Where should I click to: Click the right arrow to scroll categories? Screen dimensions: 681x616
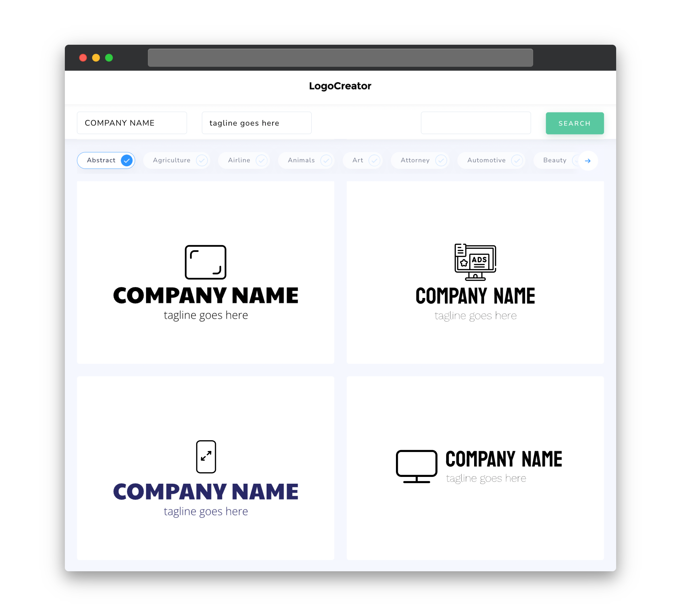point(588,160)
